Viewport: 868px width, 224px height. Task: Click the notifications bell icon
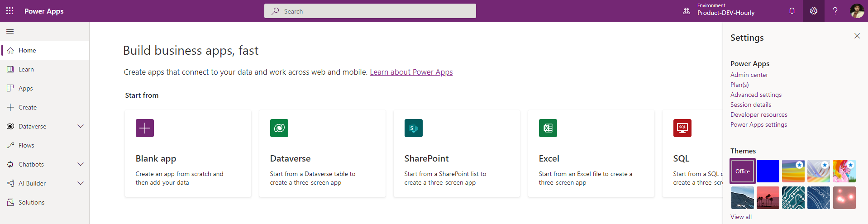pos(792,11)
